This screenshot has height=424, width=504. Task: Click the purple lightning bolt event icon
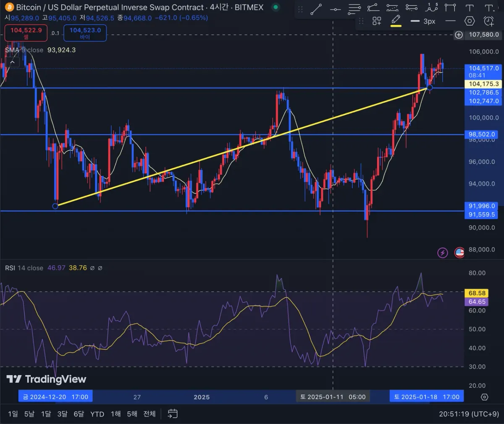click(x=442, y=253)
